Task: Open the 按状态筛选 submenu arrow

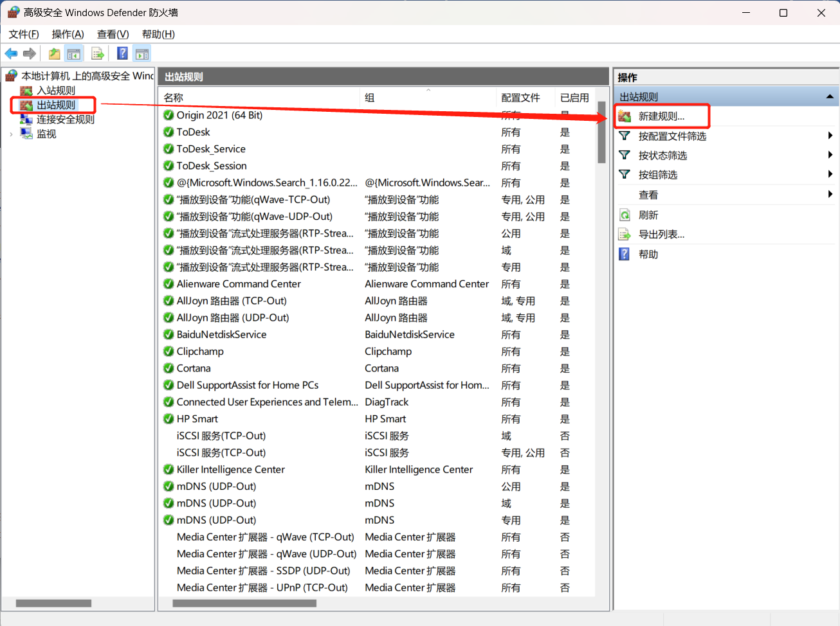Action: [830, 155]
